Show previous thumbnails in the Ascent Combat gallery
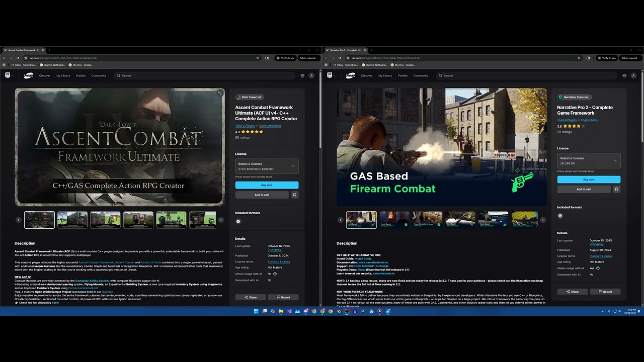This screenshot has height=362, width=644. click(x=19, y=220)
